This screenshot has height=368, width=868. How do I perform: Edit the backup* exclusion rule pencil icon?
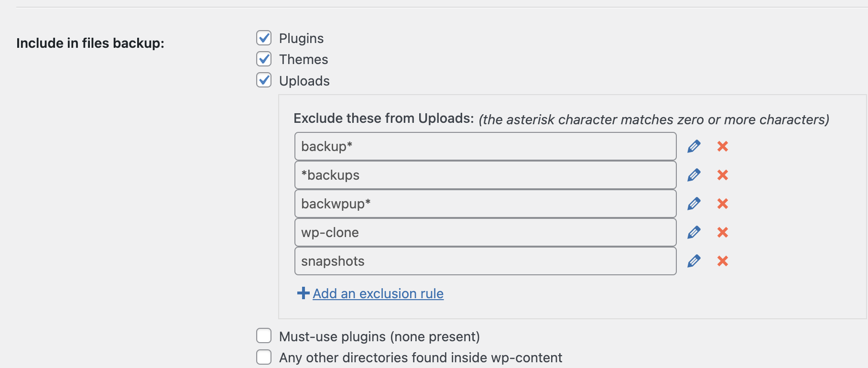pos(694,146)
